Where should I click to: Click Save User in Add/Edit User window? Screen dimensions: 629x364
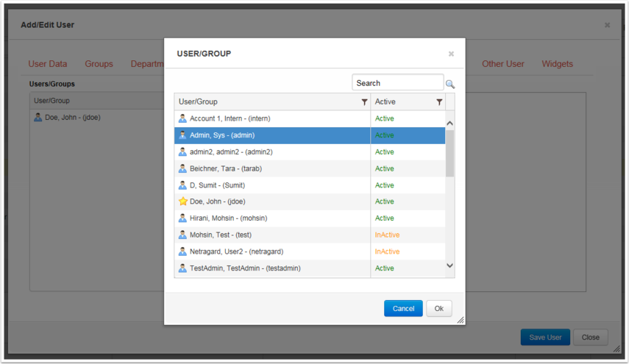(545, 337)
